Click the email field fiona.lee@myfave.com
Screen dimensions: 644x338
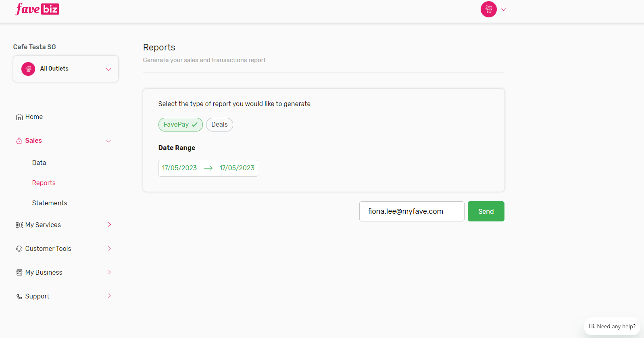pos(412,211)
